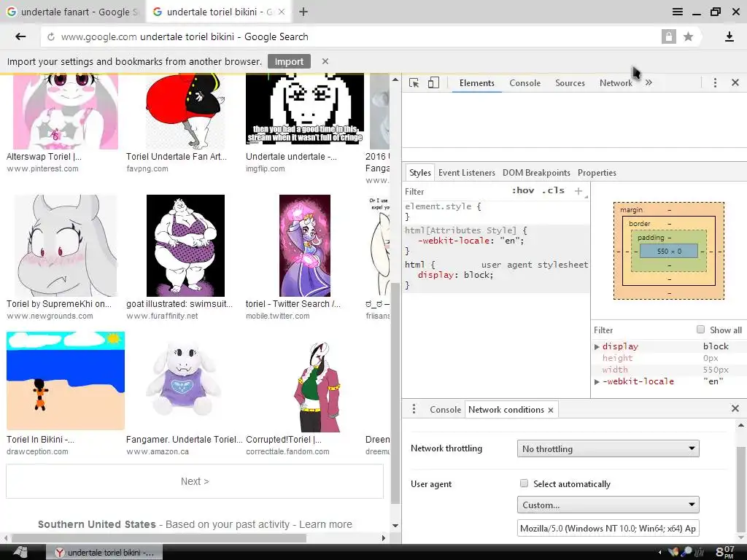The image size is (747, 560).
Task: Expand the display computed property
Action: click(x=597, y=346)
